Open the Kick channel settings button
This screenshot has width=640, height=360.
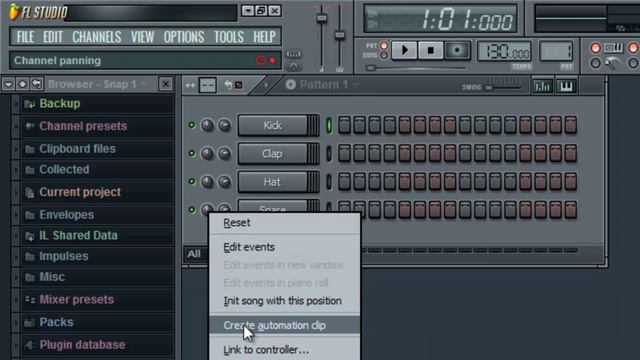[x=272, y=125]
